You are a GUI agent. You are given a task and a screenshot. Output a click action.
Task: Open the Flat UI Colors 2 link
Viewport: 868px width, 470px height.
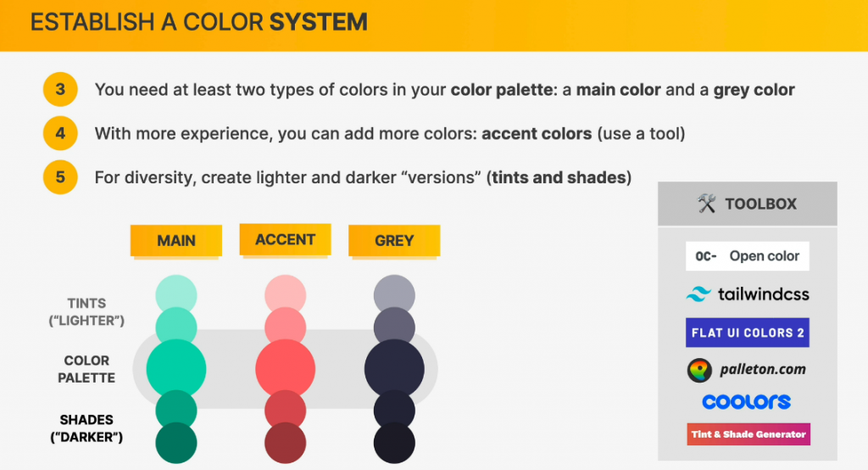[747, 333]
